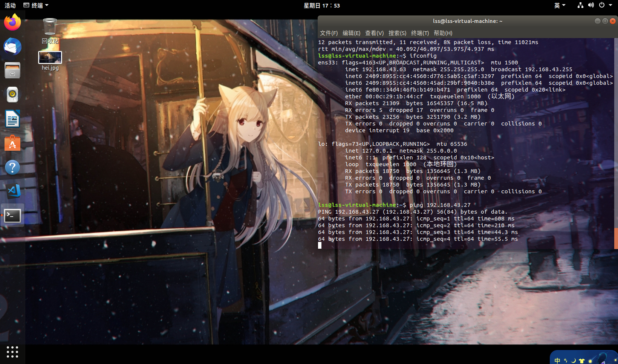Viewport: 618px width, 364px height.
Task: Open Ubuntu Software store icon
Action: click(x=12, y=143)
